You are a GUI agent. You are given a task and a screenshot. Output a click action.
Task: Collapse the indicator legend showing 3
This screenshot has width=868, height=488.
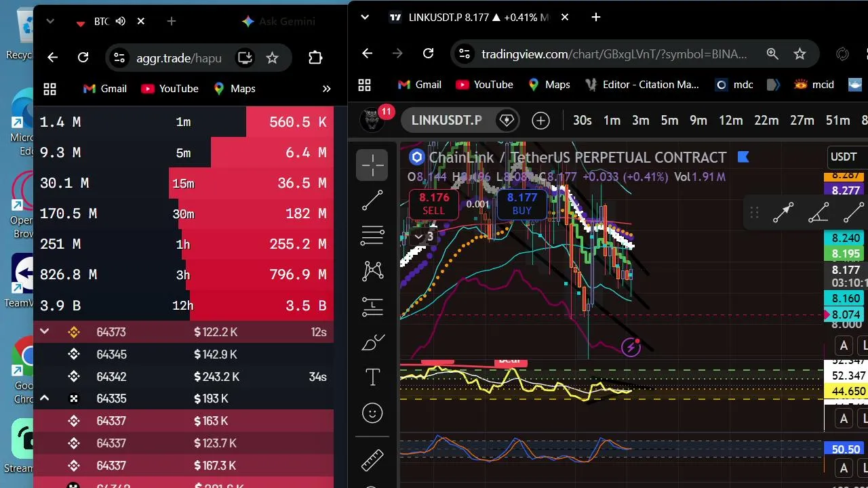(x=424, y=237)
